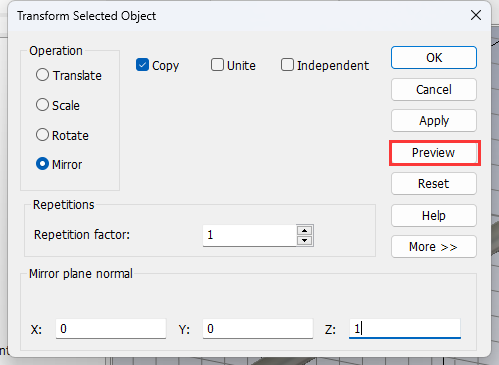The image size is (499, 365).
Task: Apply the transform with Apply button
Action: tap(434, 121)
